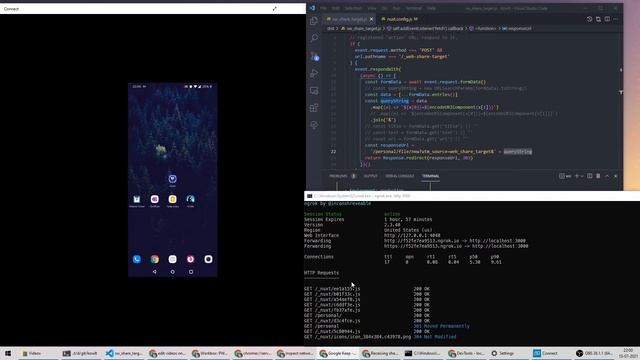Screen dimensions: 640x360
Task: Close the VS Code terminal panel
Action: [x=616, y=176]
